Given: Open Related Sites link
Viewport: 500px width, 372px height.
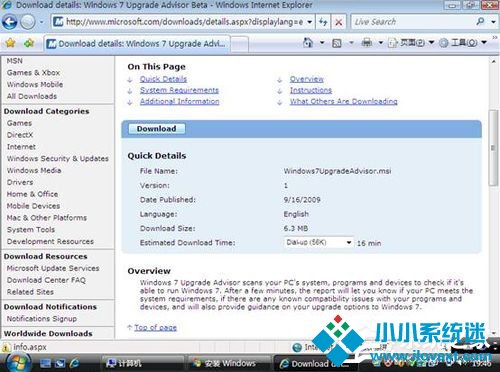Looking at the screenshot, I should [x=30, y=292].
